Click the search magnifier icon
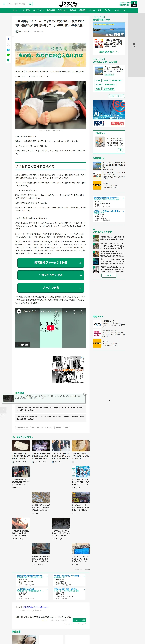Viewport: 145px width, 644px height. pyautogui.click(x=30, y=4)
